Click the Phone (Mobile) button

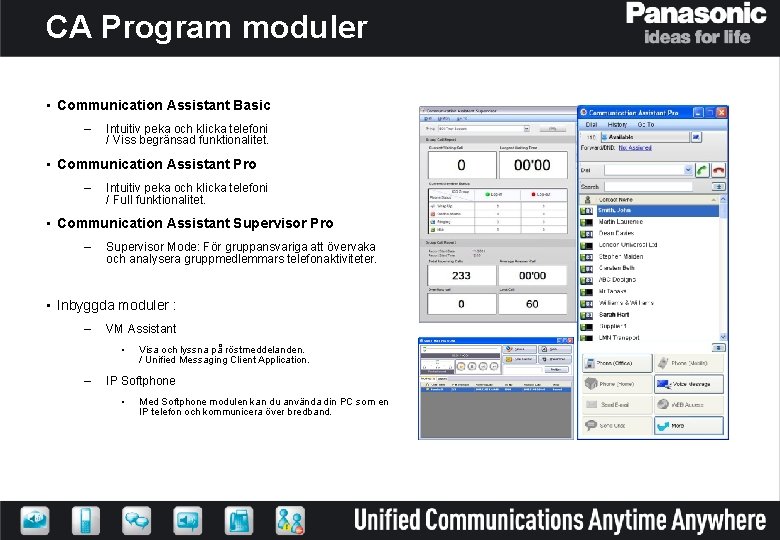[x=688, y=363]
